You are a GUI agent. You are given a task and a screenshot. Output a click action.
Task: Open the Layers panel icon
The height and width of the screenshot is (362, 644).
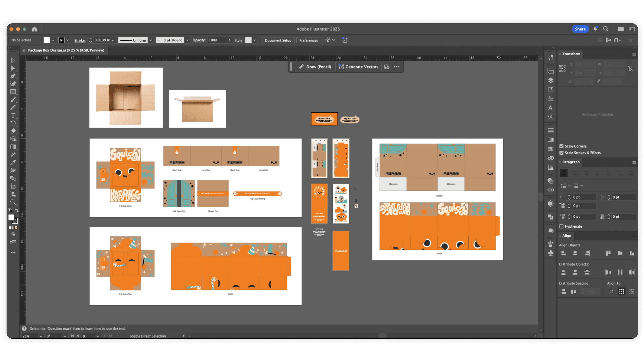tap(551, 80)
